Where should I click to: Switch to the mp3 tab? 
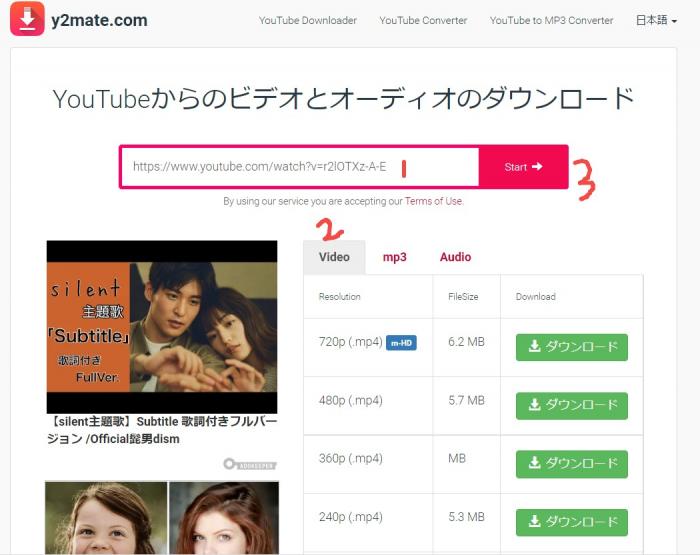point(395,257)
